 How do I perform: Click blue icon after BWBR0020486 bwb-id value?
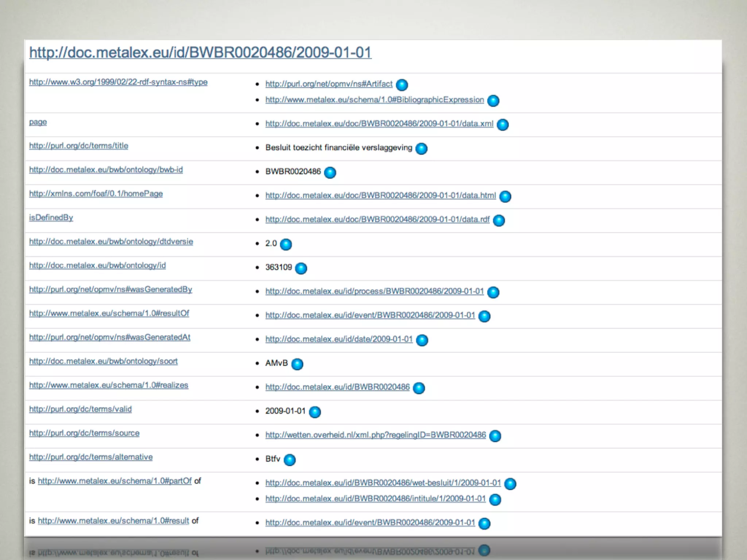330,172
